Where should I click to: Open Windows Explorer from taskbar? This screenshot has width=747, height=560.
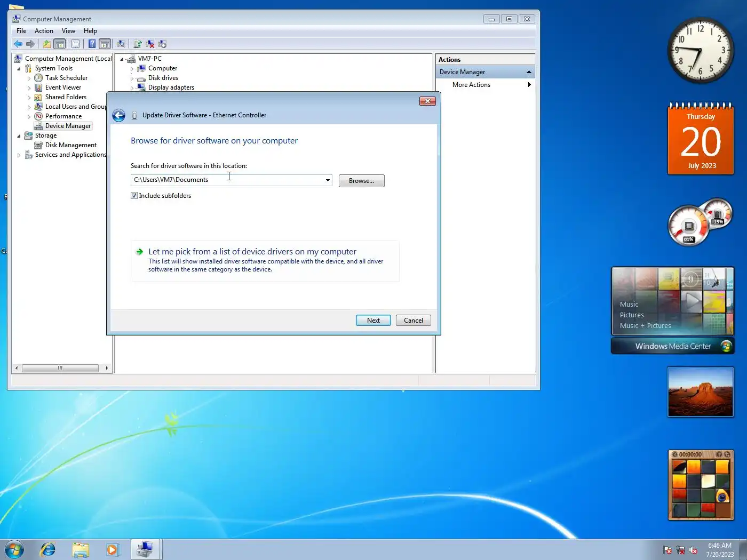coord(81,549)
